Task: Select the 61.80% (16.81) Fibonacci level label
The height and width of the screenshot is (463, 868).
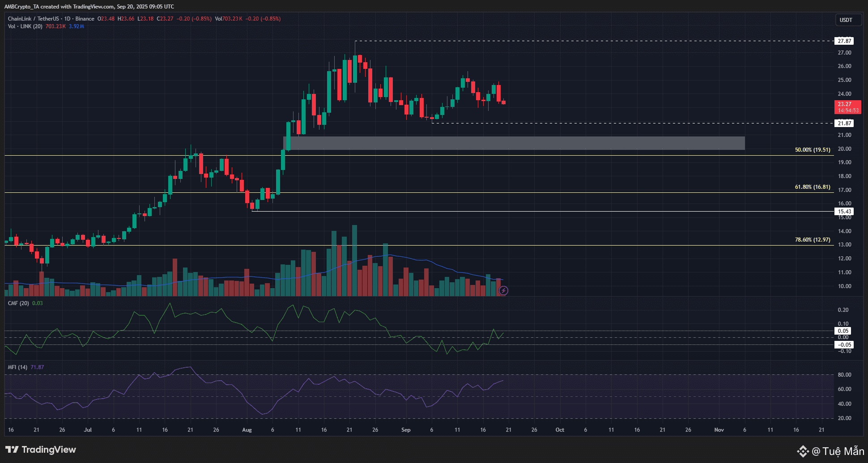Action: coord(813,187)
